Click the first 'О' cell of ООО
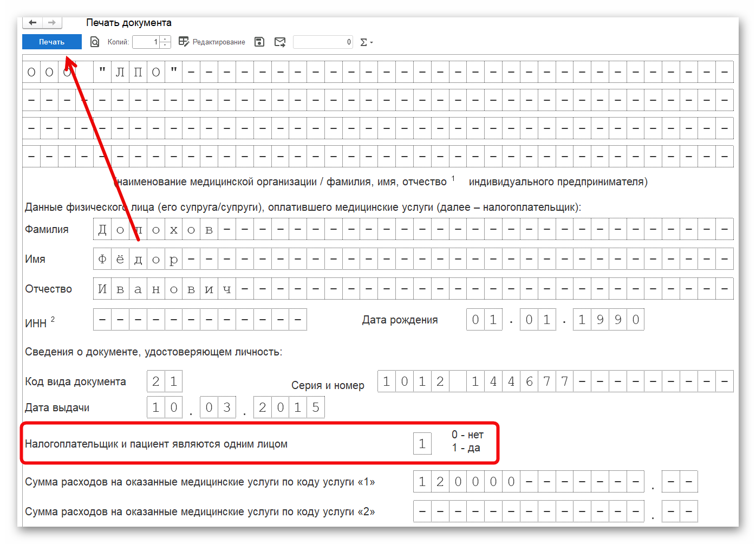This screenshot has height=544, width=756. [x=31, y=72]
